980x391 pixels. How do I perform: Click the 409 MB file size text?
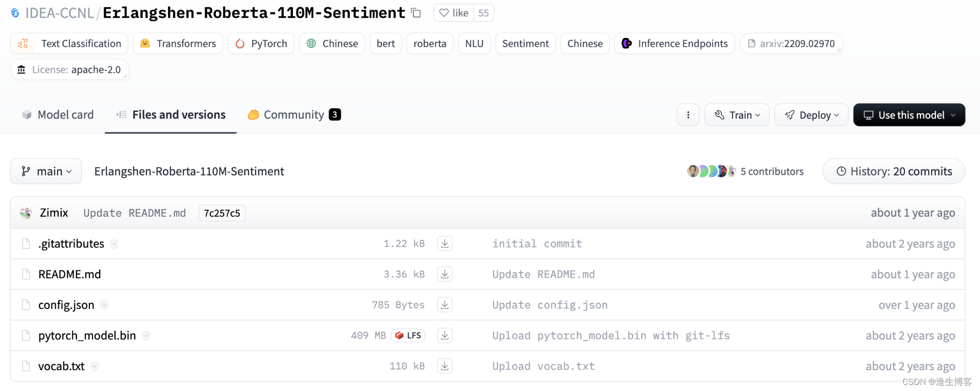click(368, 336)
